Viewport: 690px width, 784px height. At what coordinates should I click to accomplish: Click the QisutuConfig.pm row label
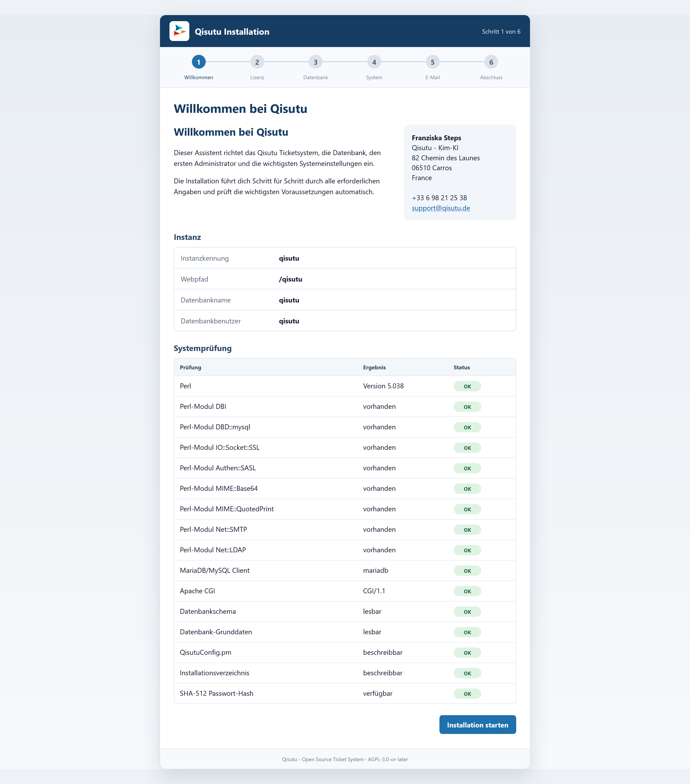pyautogui.click(x=205, y=652)
